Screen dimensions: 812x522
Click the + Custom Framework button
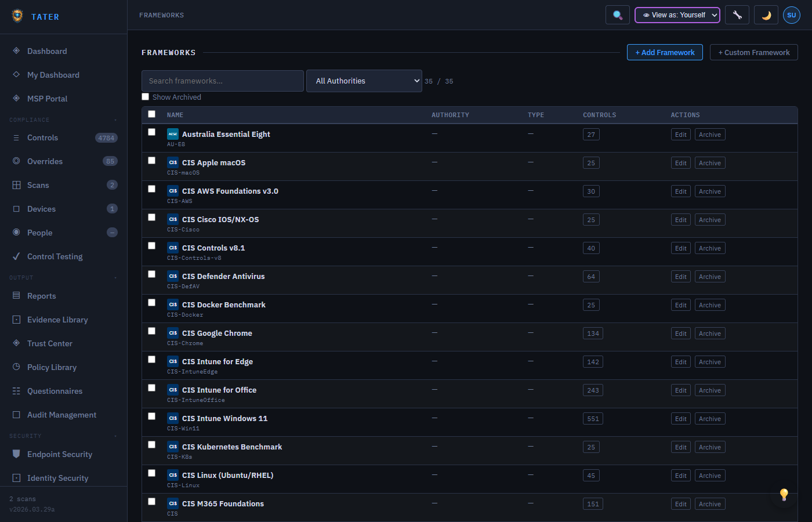[x=754, y=52]
